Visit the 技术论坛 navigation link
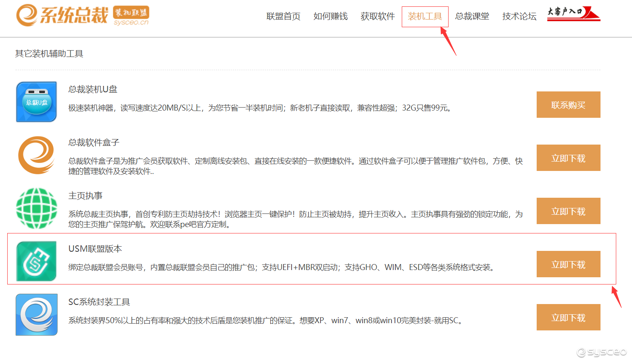The height and width of the screenshot is (364, 632). [519, 17]
